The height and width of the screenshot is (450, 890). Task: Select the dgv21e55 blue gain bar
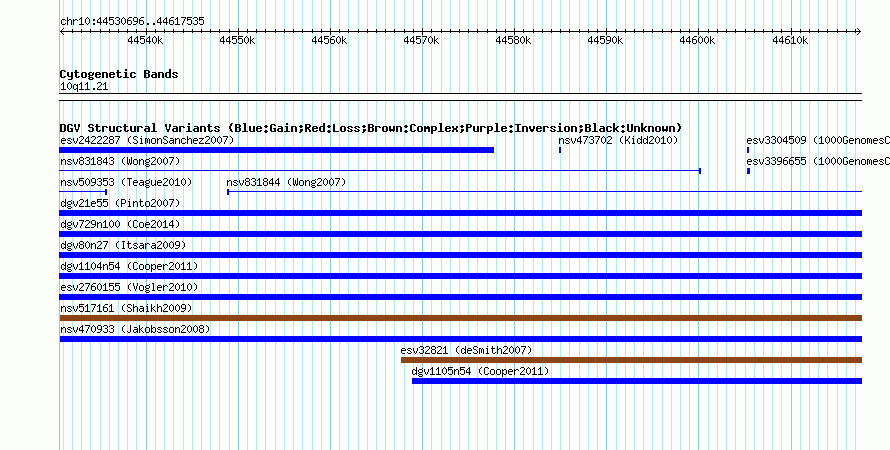point(461,213)
